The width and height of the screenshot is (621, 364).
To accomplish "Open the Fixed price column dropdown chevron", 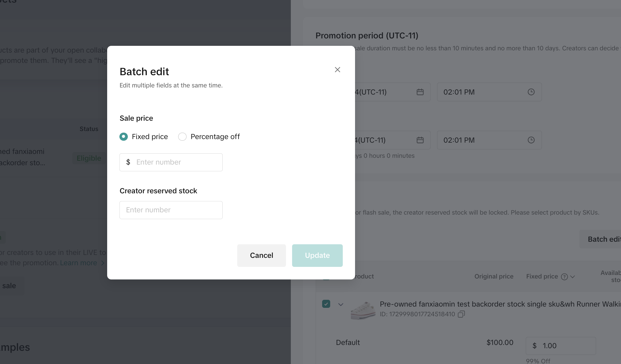I will pyautogui.click(x=573, y=277).
